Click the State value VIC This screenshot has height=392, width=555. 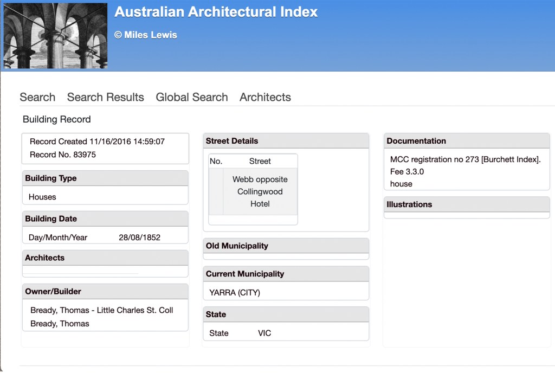coord(264,333)
